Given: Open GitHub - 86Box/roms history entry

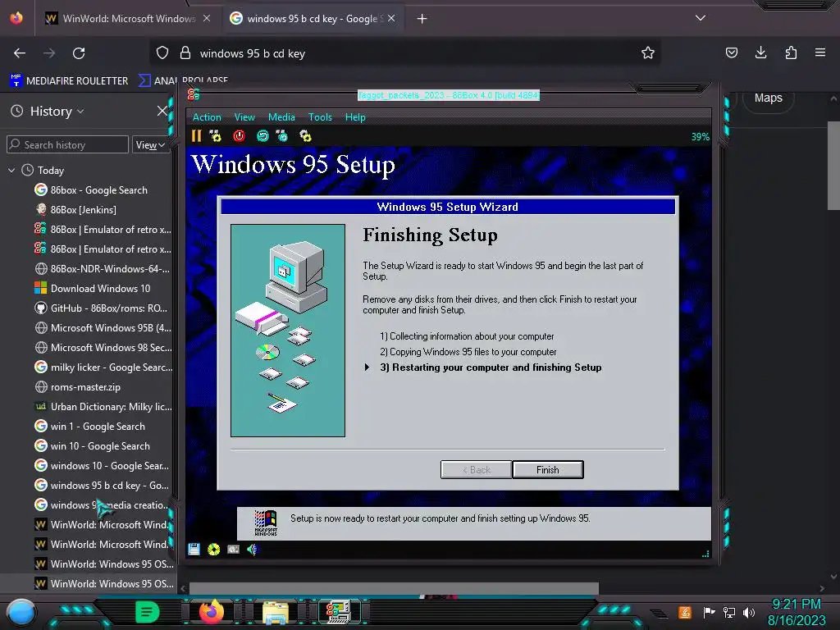Looking at the screenshot, I should (x=109, y=308).
